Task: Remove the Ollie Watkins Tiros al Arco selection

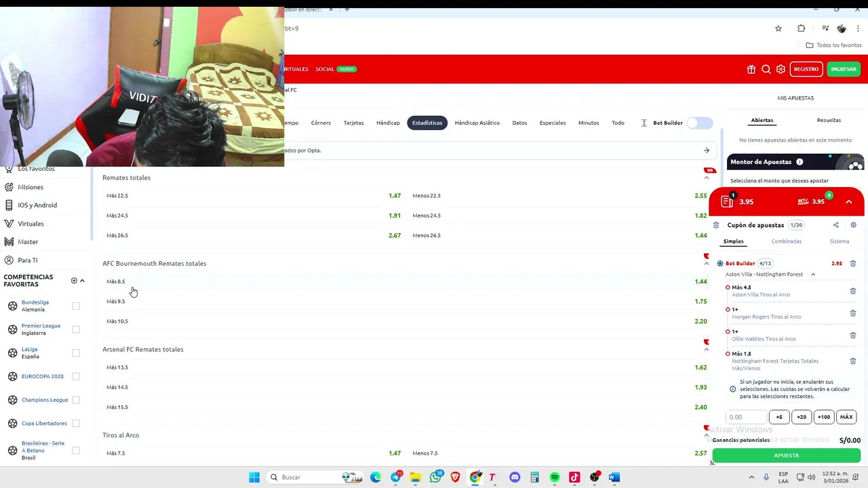Action: pos(853,335)
